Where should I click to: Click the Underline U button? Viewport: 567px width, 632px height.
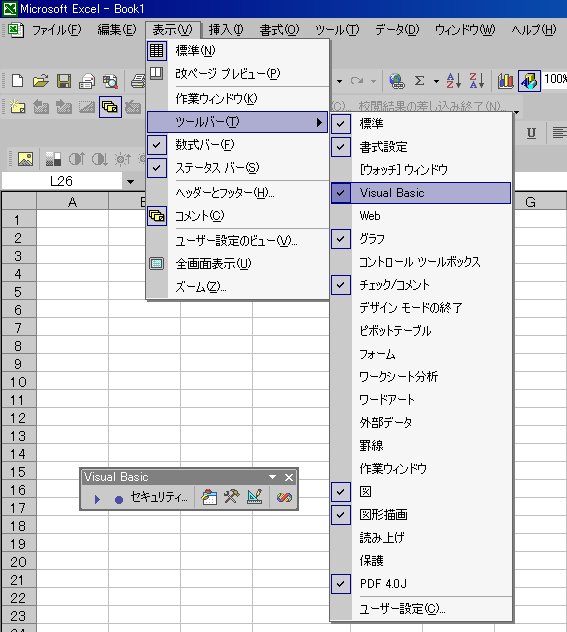pyautogui.click(x=531, y=133)
